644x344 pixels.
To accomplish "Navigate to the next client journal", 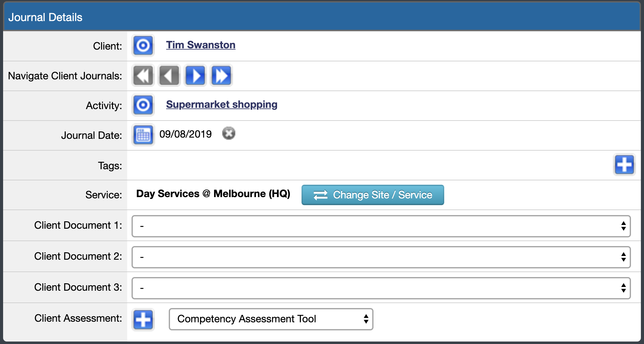I will [195, 75].
